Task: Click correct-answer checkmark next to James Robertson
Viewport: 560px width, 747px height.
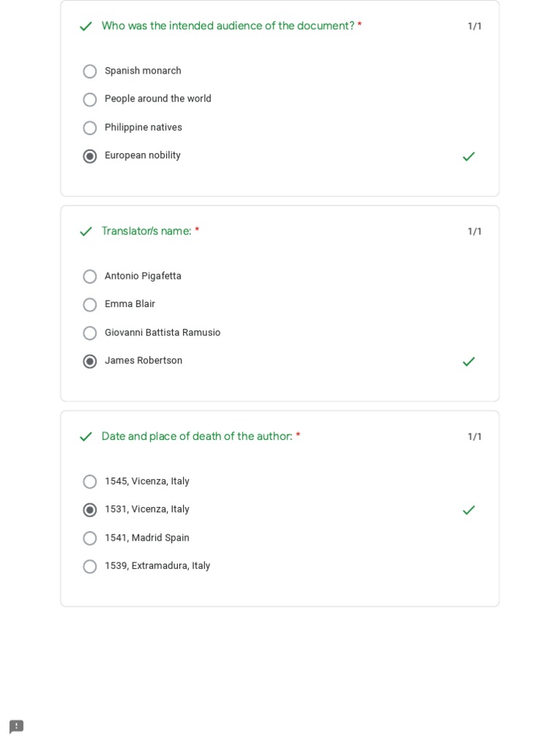Action: coord(468,361)
